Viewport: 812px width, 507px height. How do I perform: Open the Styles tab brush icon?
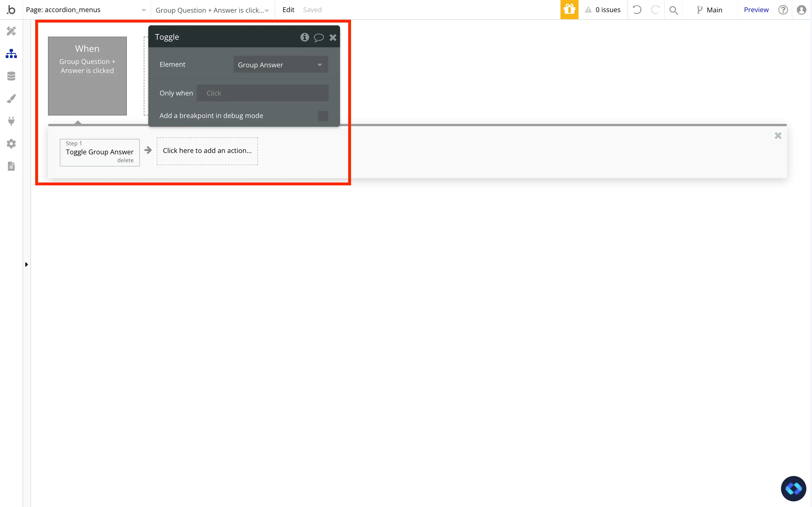pyautogui.click(x=11, y=99)
